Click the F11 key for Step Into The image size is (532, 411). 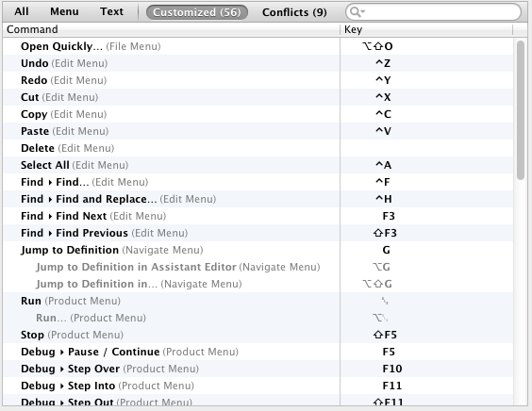pyautogui.click(x=391, y=386)
